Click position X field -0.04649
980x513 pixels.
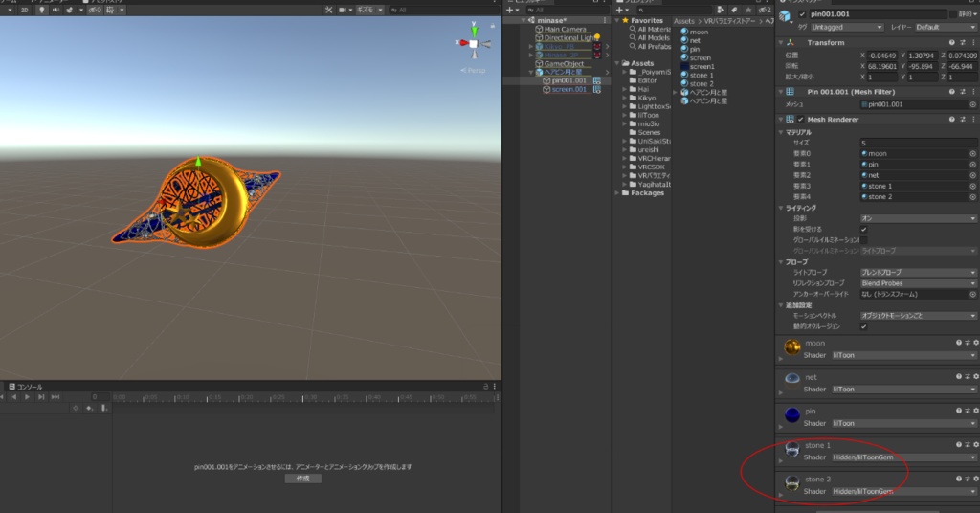[881, 56]
